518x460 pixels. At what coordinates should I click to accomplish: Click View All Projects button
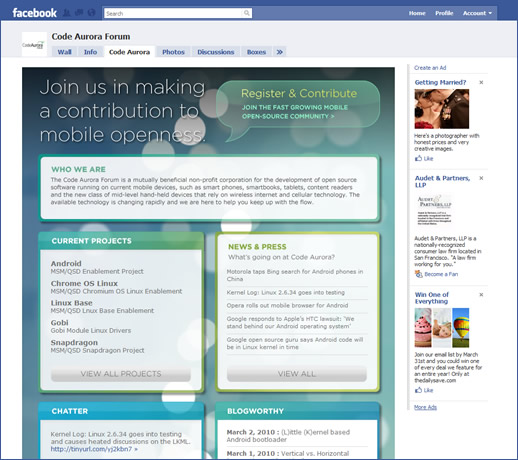point(121,374)
